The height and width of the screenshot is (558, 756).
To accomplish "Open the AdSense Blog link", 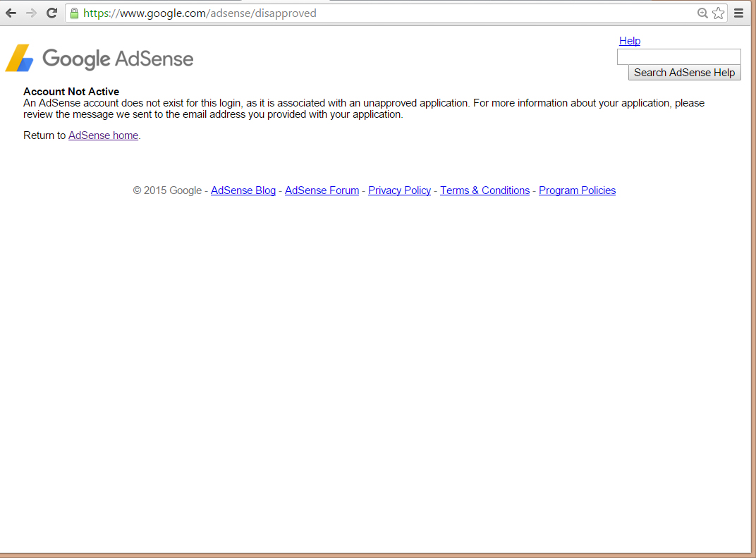I will [x=243, y=190].
